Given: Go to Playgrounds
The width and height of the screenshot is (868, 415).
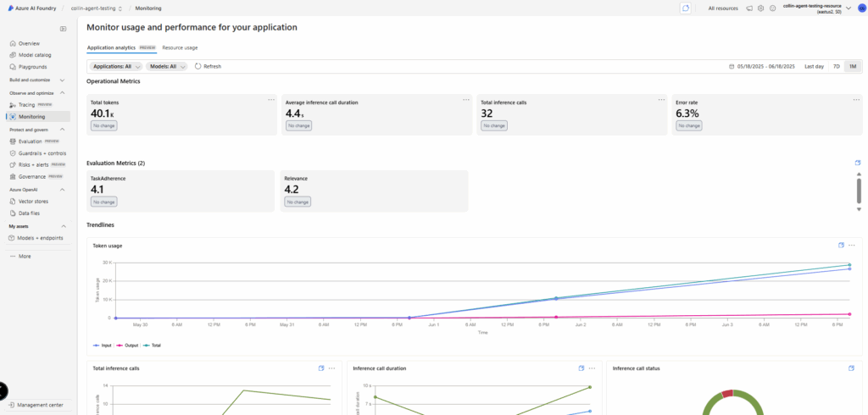Looking at the screenshot, I should (x=32, y=66).
